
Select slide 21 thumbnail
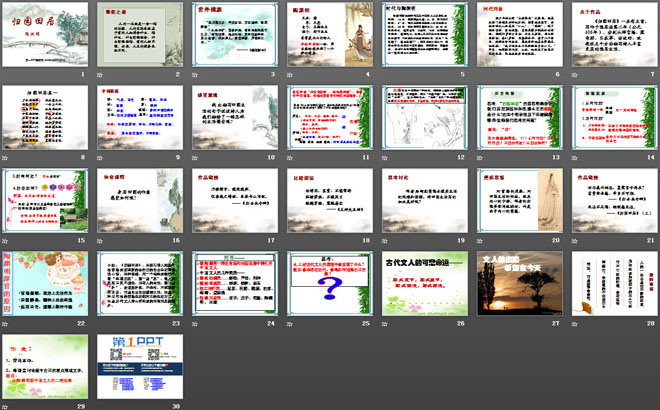pos(615,200)
